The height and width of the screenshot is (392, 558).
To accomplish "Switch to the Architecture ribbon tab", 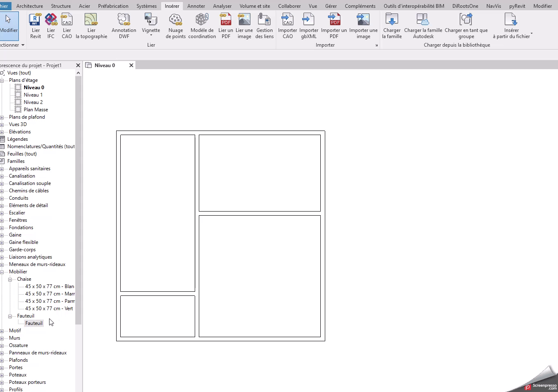I will (29, 6).
